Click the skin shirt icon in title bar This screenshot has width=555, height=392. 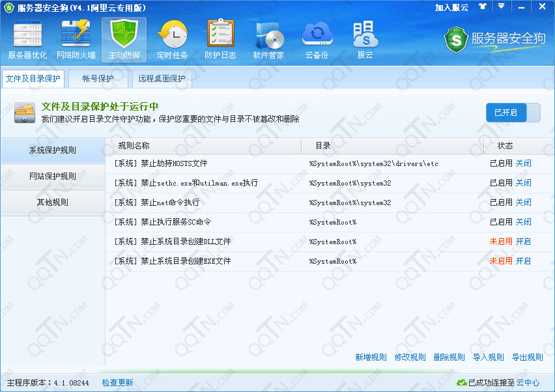483,7
